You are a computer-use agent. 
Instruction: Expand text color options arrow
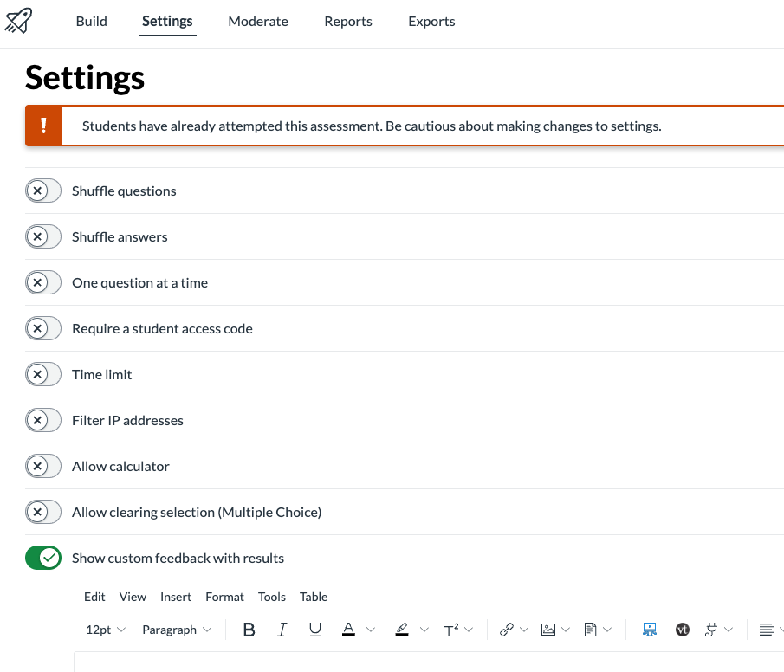point(371,630)
